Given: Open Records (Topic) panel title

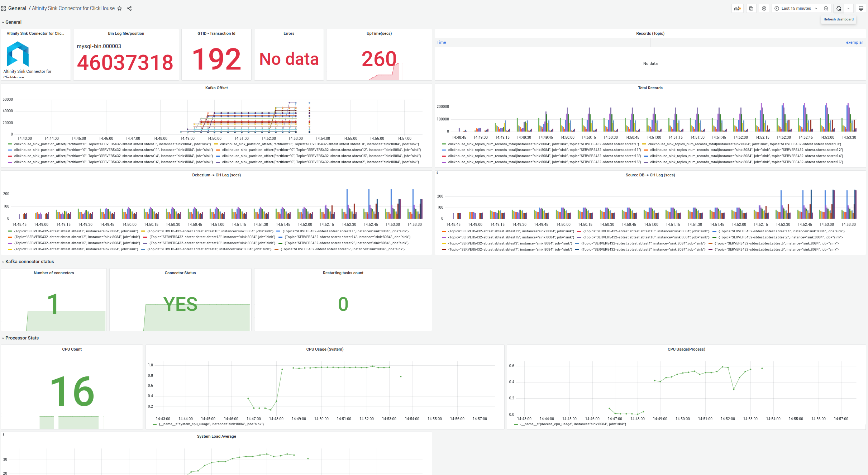Looking at the screenshot, I should point(650,33).
